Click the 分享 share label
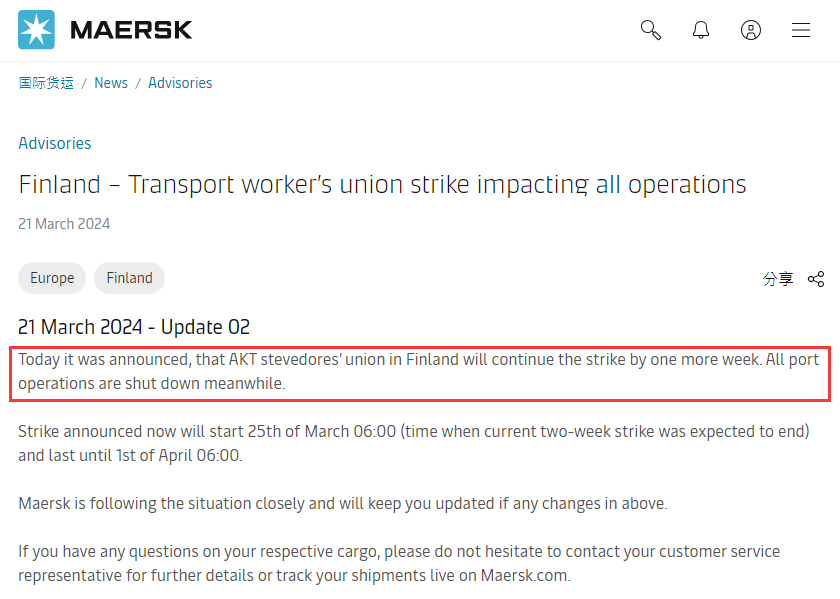This screenshot has height=599, width=840. pos(778,279)
